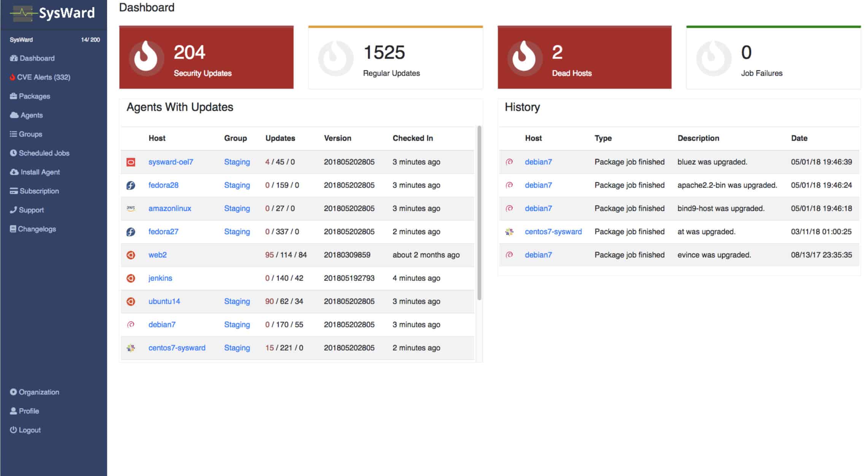
Task: Click the Debian swirl icon in Agents table
Action: (131, 325)
